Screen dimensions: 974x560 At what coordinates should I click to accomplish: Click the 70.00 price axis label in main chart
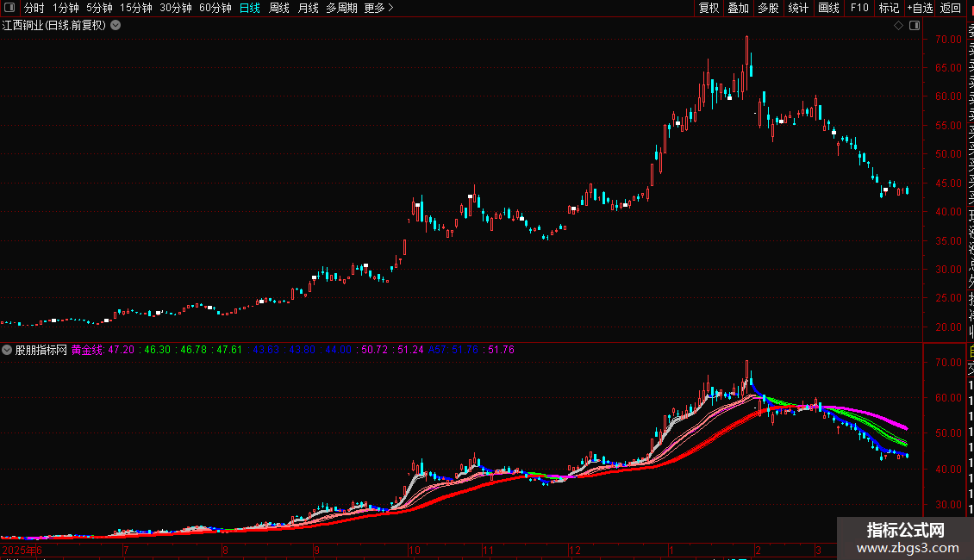948,39
